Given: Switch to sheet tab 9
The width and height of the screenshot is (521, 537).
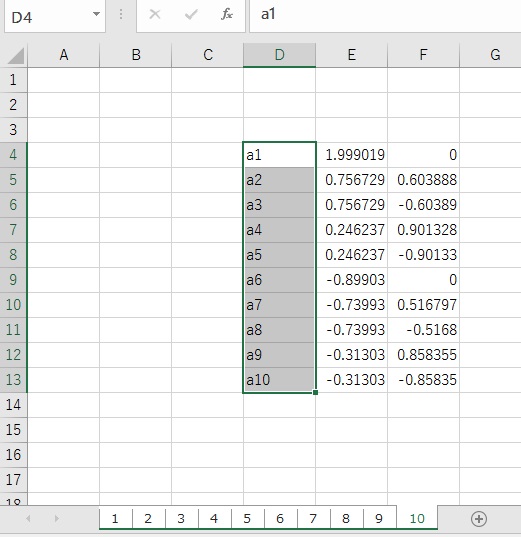Looking at the screenshot, I should click(x=379, y=519).
